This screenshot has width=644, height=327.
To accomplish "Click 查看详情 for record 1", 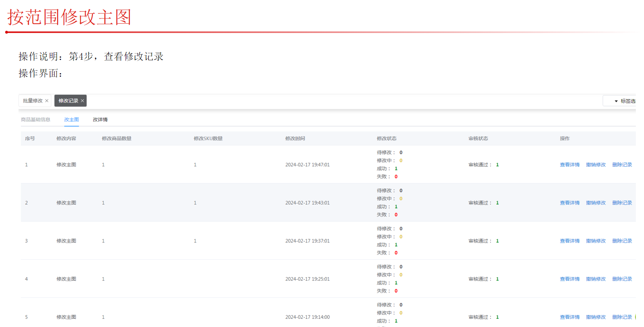I will tap(570, 165).
